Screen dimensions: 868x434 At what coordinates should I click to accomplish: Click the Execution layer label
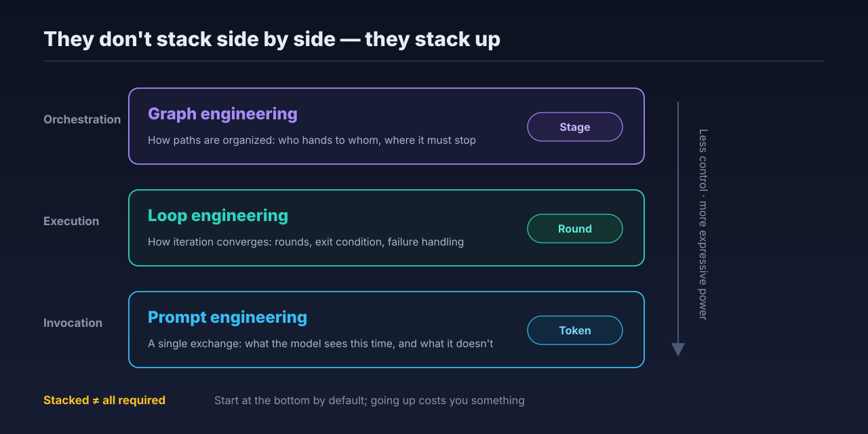click(x=71, y=221)
